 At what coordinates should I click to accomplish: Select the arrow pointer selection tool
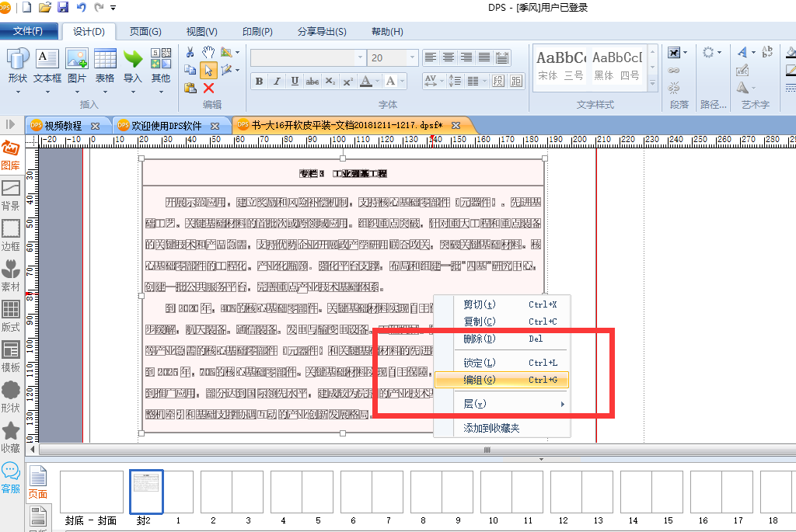(208, 70)
